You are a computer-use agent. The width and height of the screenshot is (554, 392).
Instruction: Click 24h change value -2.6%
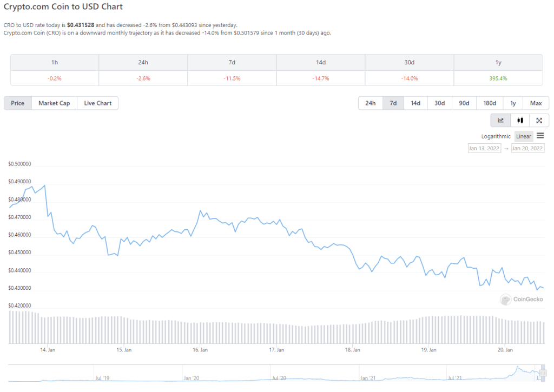tap(143, 78)
